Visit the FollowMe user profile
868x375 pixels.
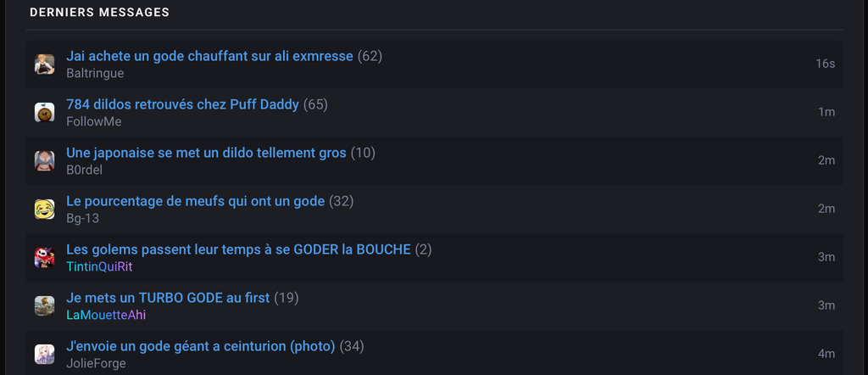tap(93, 121)
